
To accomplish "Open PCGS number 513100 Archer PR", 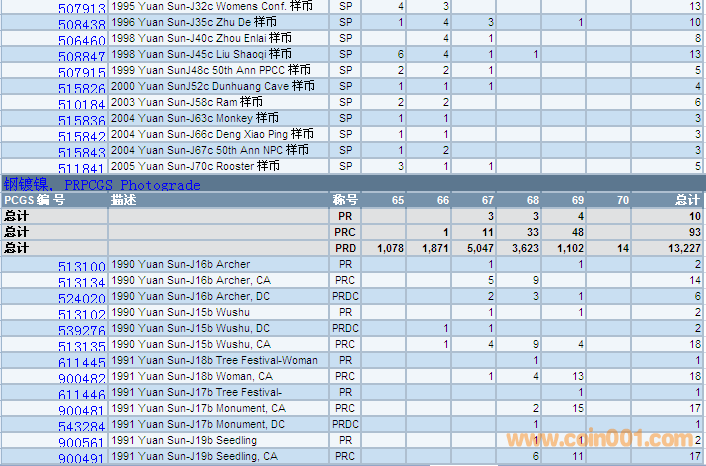I will [x=81, y=267].
